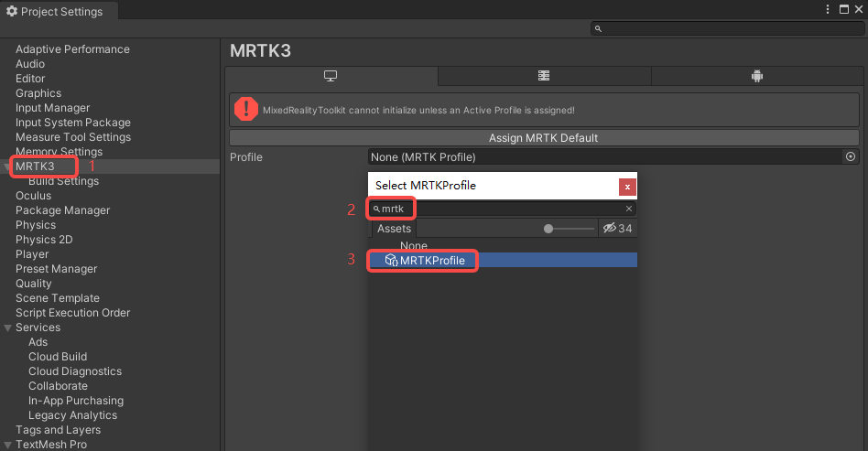This screenshot has height=451, width=868.
Task: Focus the Project Settings search field
Action: tap(727, 28)
